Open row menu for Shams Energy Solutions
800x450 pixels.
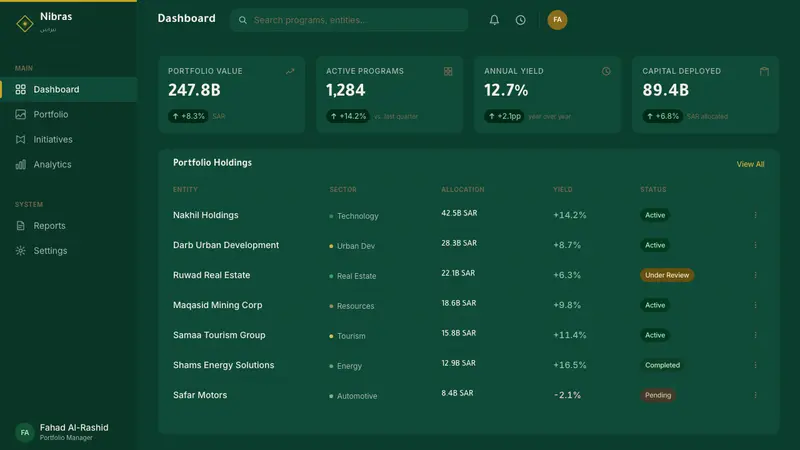point(756,365)
